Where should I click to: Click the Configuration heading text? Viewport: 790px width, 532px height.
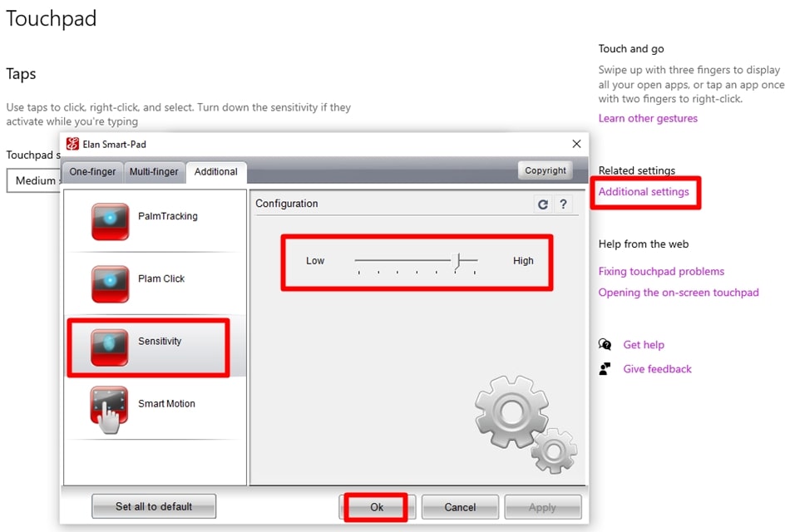(x=287, y=204)
